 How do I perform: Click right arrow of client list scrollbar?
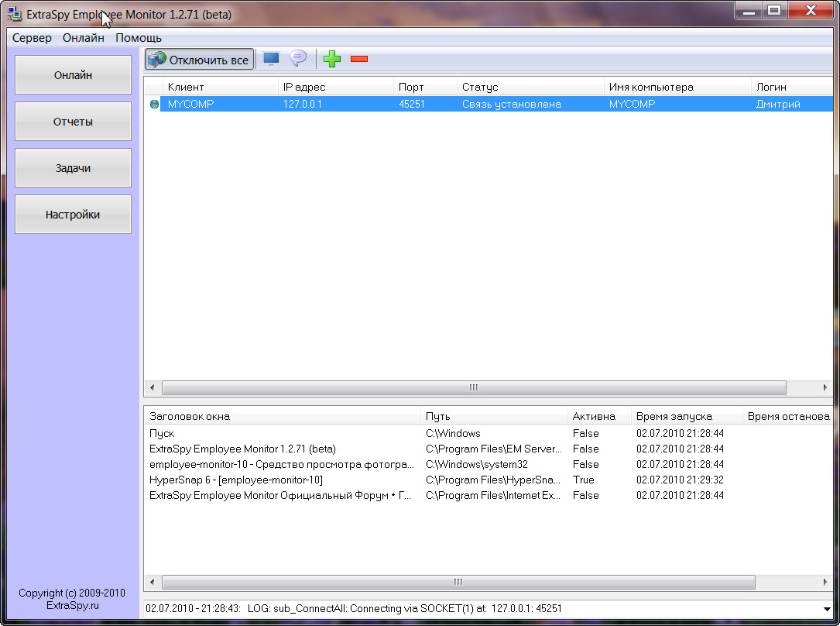pyautogui.click(x=826, y=387)
